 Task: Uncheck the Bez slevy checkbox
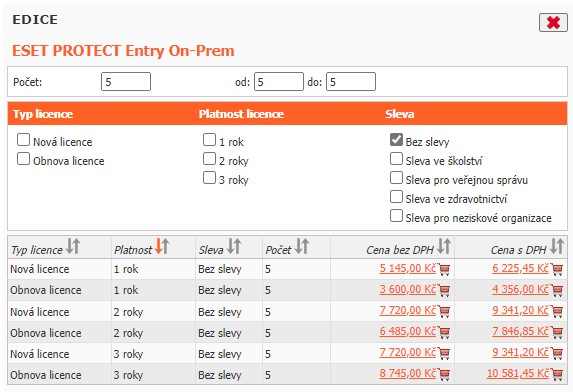tap(396, 140)
